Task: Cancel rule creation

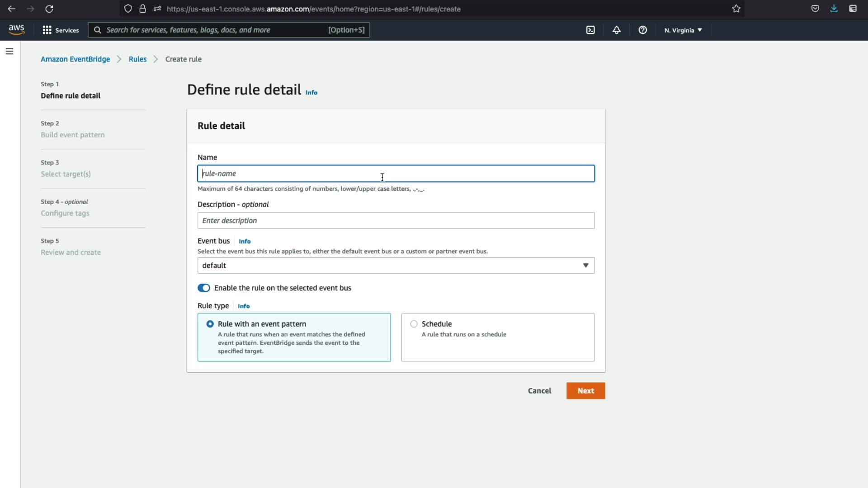Action: [539, 391]
